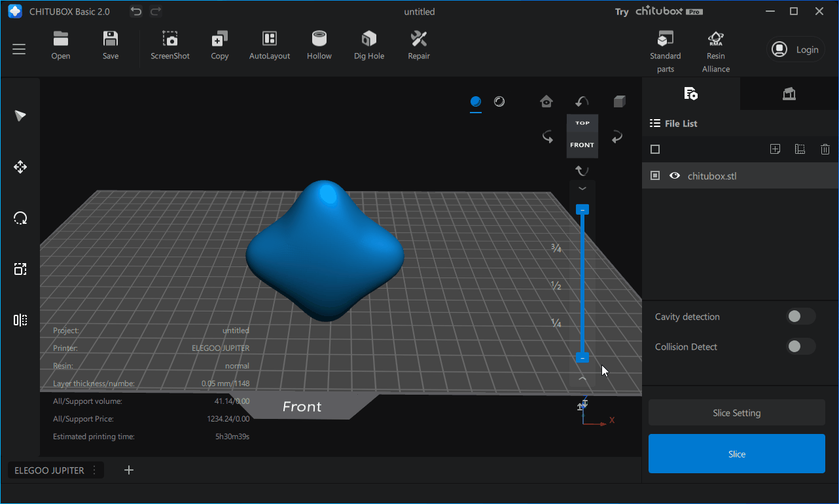Switch to solid shaded render mode
Viewport: 839px width, 504px height.
(x=476, y=101)
